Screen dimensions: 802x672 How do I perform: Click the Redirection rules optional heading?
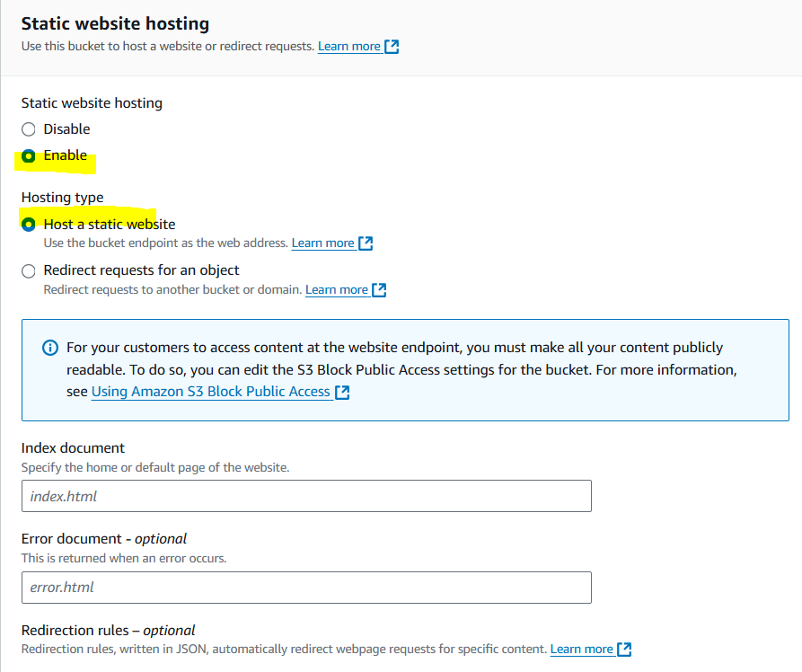[108, 630]
